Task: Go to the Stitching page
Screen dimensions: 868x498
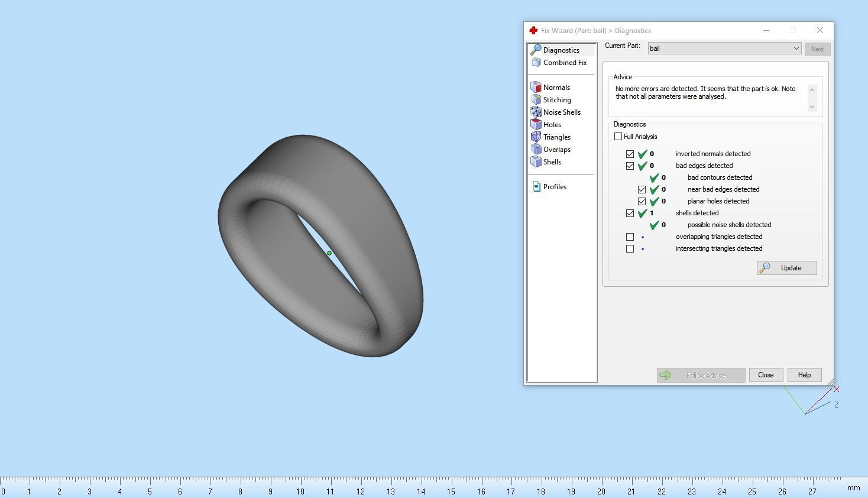Action: 557,100
